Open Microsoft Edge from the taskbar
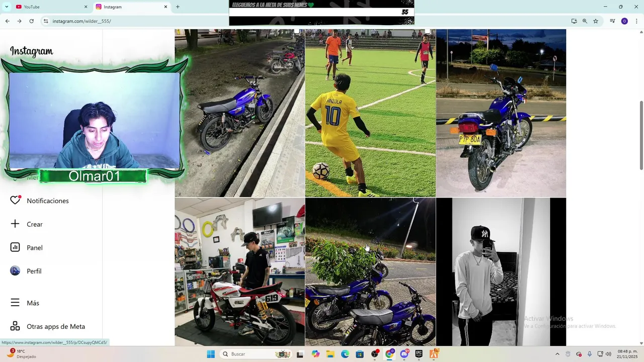Image resolution: width=644 pixels, height=362 pixels. [x=345, y=354]
